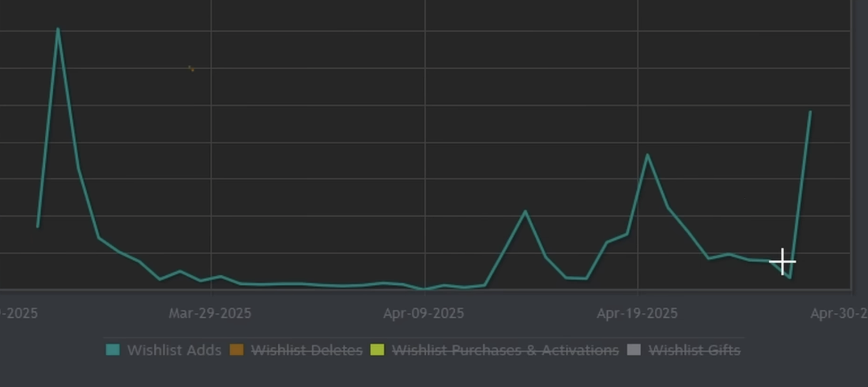The image size is (868, 387).
Task: Select the Mar-29-2025 axis date label
Action: pos(210,313)
